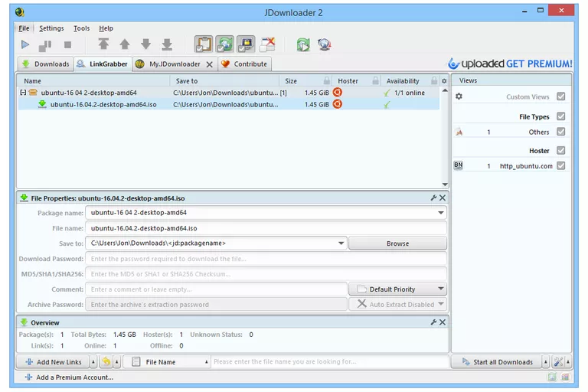Toggle silent mode monitor icon
The height and width of the screenshot is (392, 588).
tap(246, 44)
